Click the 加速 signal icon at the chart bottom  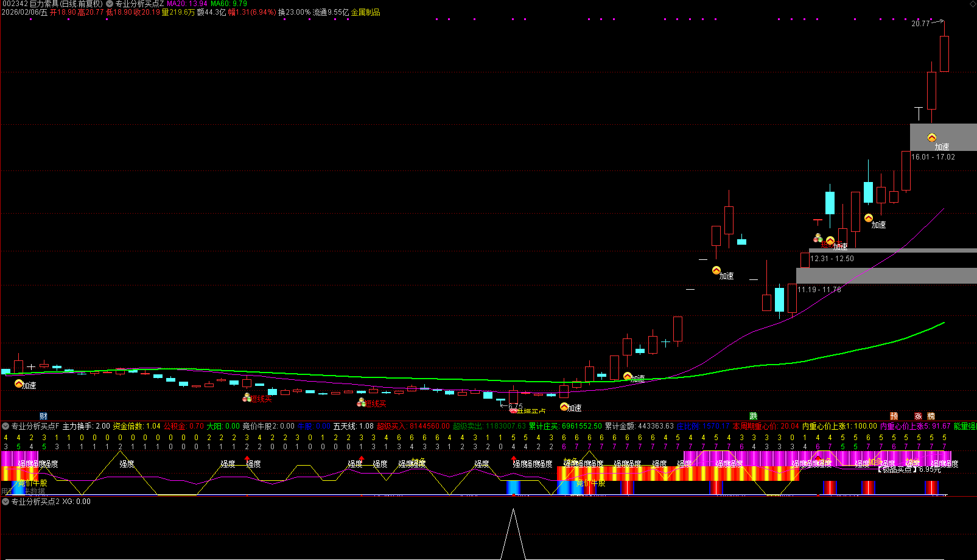(564, 407)
